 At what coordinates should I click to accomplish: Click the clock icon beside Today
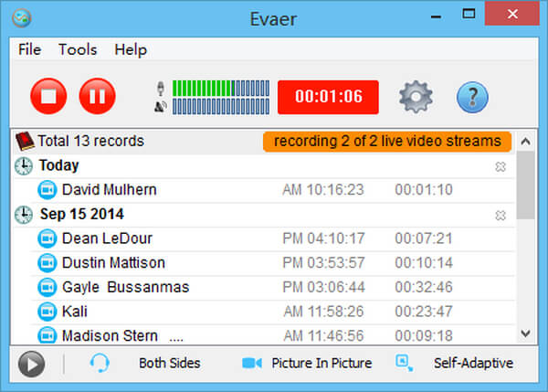coord(24,166)
